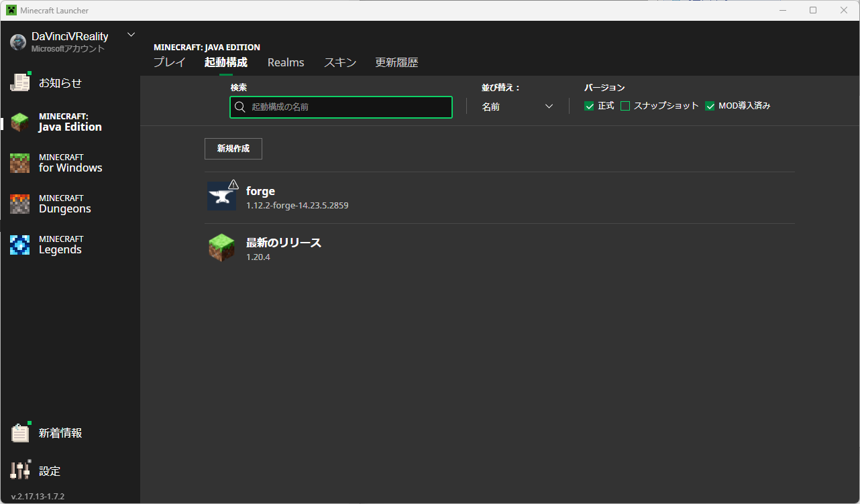The width and height of the screenshot is (860, 504).
Task: Uncheck the MOD導入済み checkbox
Action: [710, 106]
